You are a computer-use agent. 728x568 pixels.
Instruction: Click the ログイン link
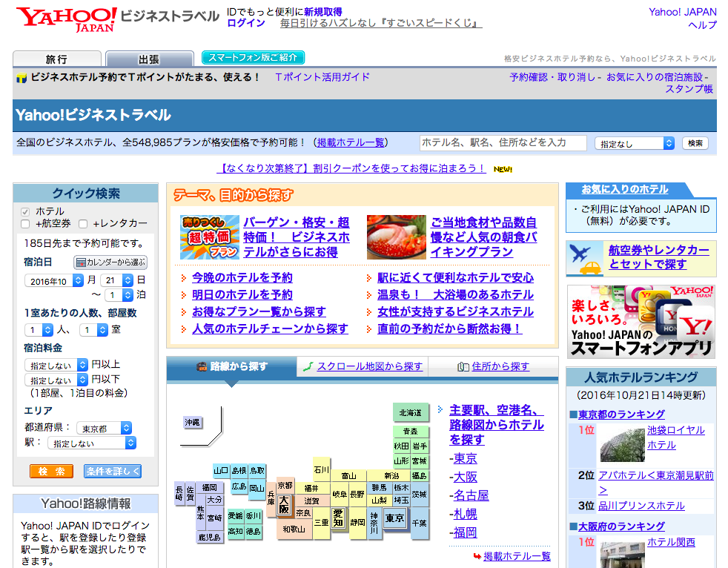coord(245,23)
